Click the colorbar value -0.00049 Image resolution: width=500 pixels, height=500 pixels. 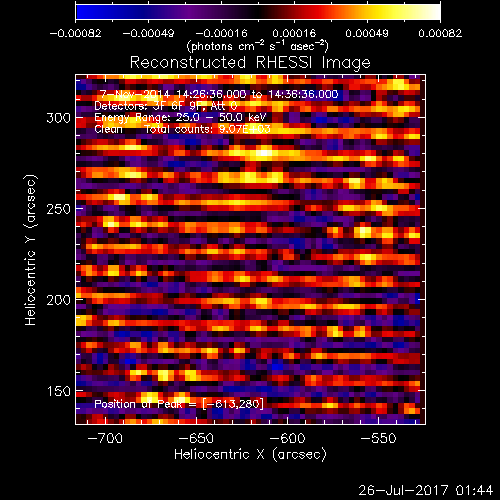[x=148, y=33]
